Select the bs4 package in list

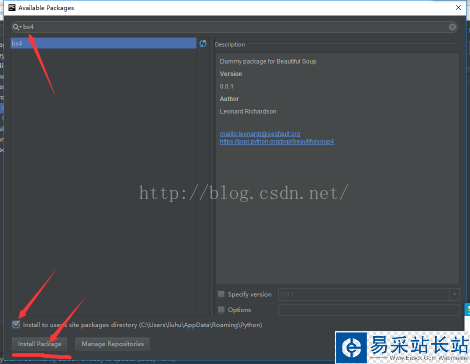pyautogui.click(x=103, y=43)
